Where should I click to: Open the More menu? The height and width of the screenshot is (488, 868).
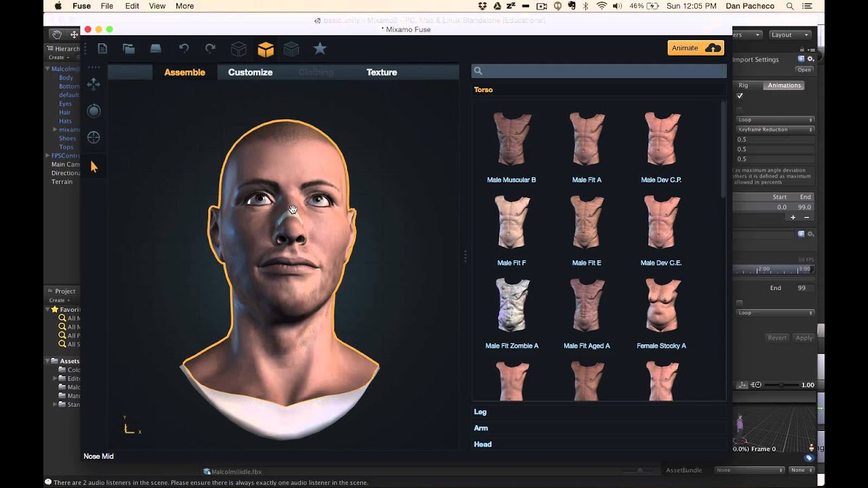pyautogui.click(x=184, y=6)
